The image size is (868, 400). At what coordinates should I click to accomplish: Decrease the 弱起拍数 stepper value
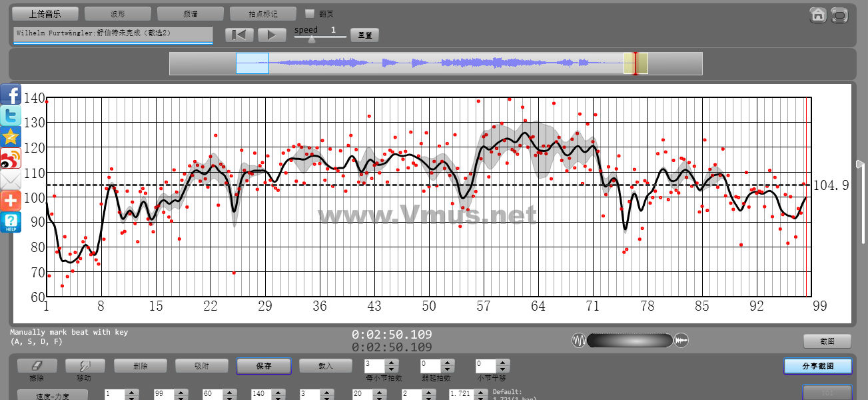(448, 369)
